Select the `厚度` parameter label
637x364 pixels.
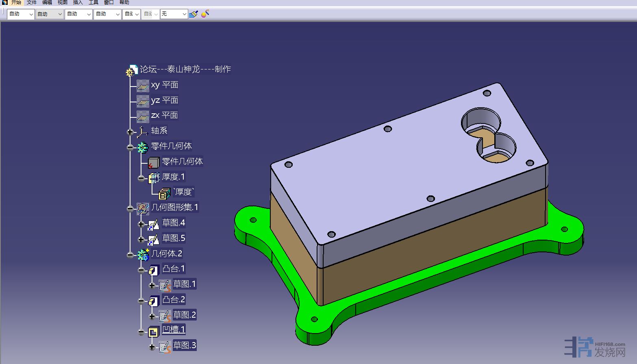(184, 192)
